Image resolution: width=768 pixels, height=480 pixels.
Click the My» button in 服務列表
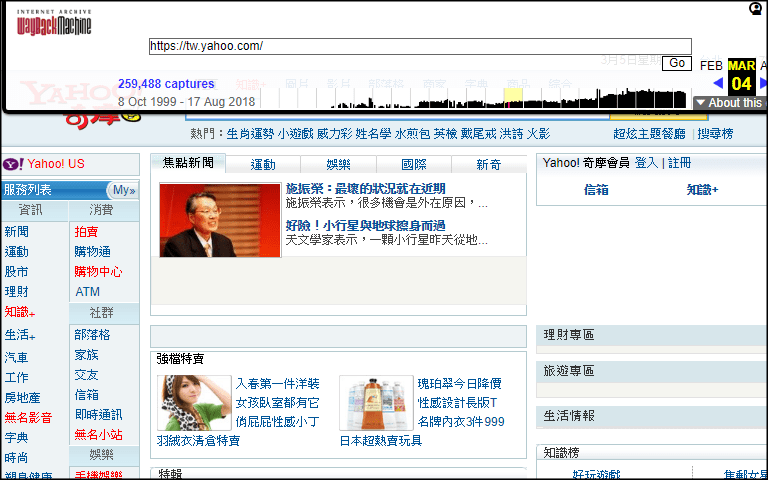(x=124, y=190)
